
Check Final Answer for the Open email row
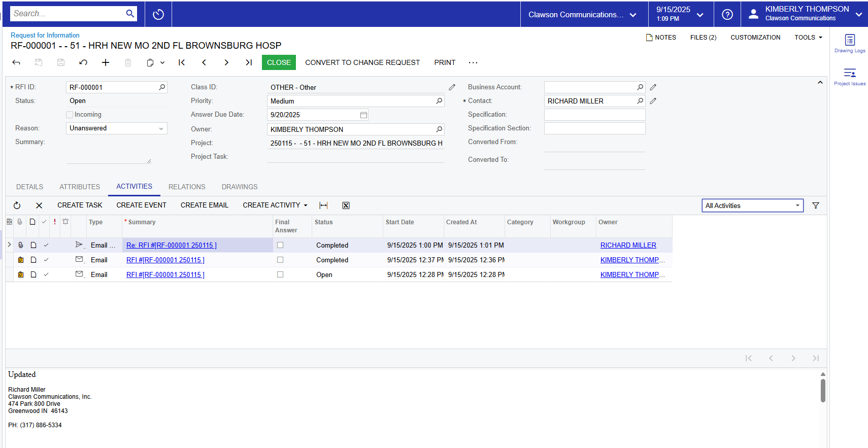280,274
